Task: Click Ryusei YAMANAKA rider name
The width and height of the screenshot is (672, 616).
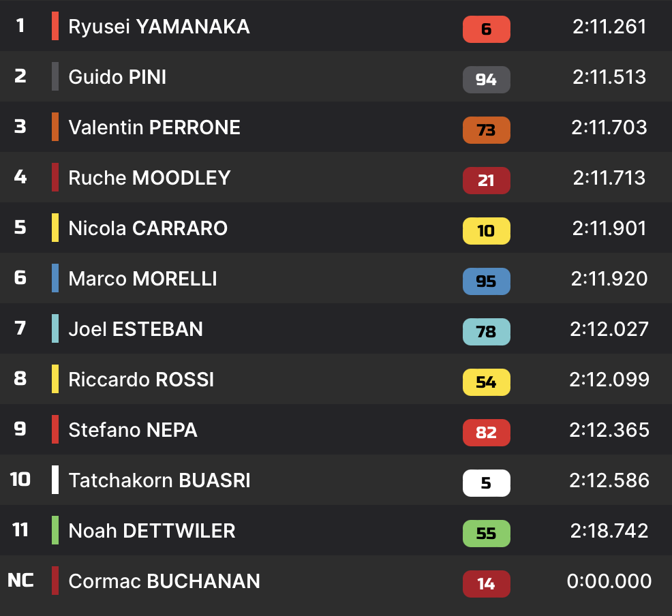Action: click(x=159, y=27)
